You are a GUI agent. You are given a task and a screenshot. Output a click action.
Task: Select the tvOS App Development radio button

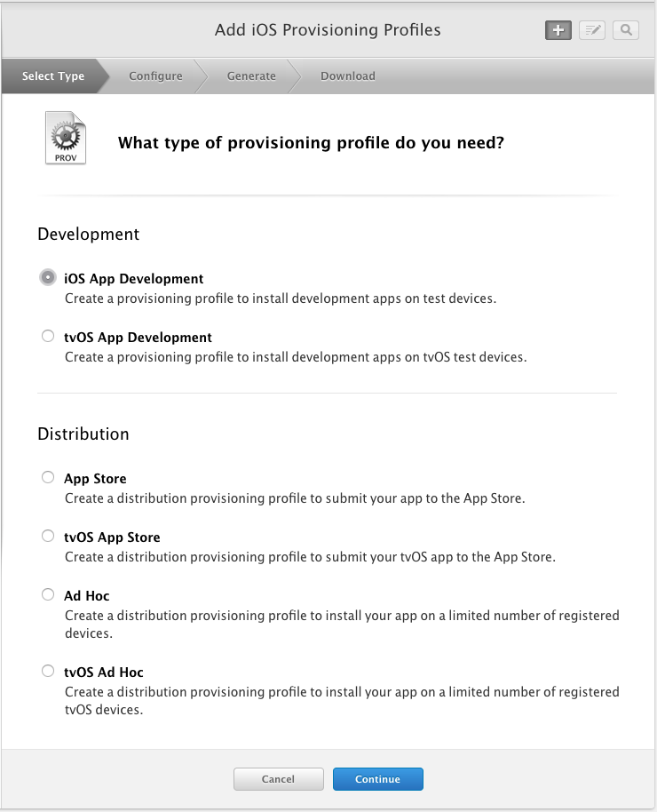click(47, 335)
